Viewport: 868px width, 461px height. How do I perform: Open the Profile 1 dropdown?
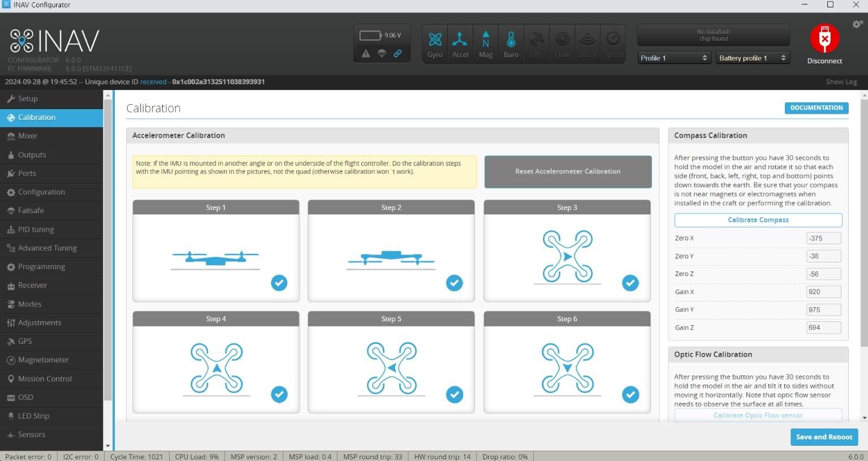tap(673, 58)
